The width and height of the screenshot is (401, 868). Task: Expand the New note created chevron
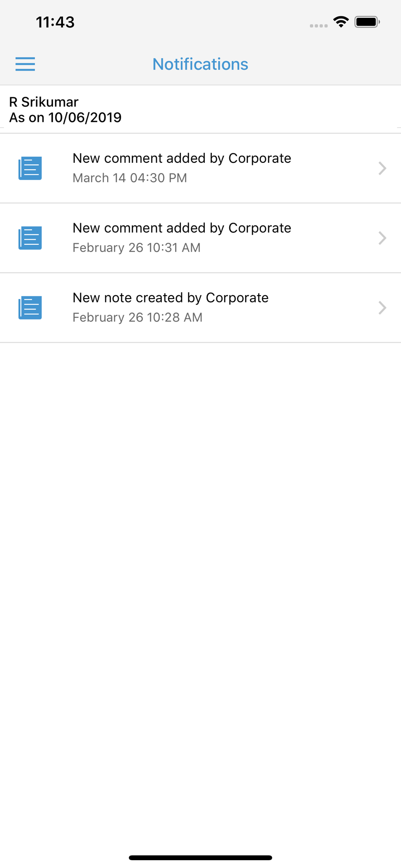382,308
